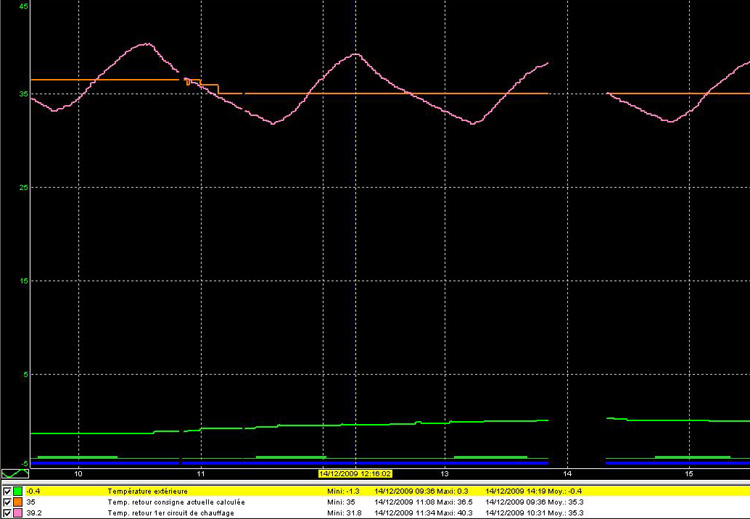Image resolution: width=750 pixels, height=519 pixels.
Task: Click hour 13 on the time axis
Action: click(x=445, y=472)
